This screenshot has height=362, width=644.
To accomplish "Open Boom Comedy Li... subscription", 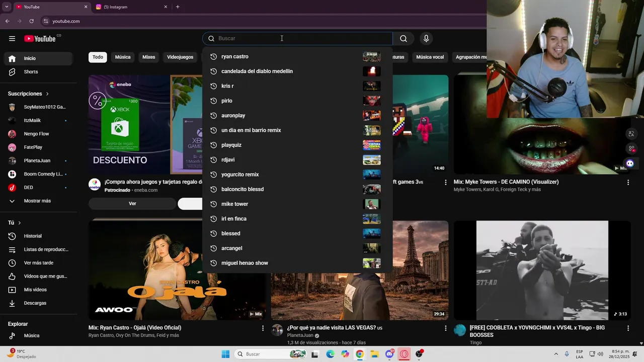I will click(x=38, y=174).
